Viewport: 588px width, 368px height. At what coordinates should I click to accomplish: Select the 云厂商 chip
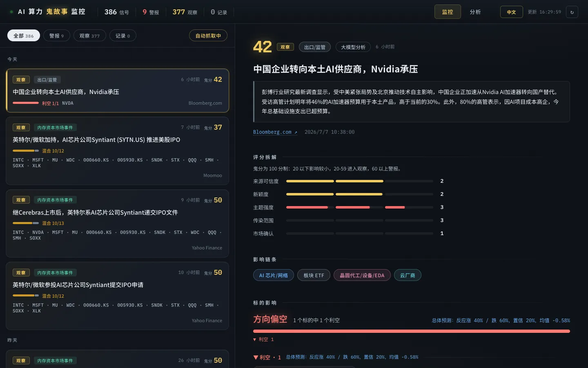(x=408, y=275)
